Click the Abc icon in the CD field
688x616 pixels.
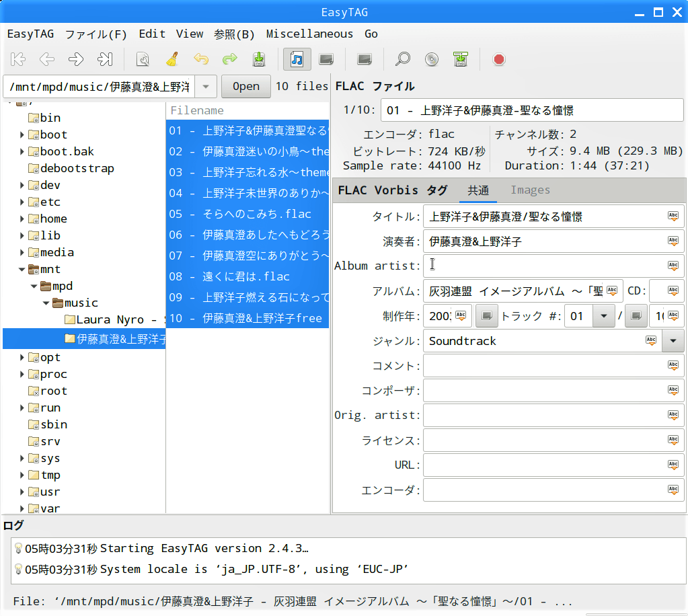[x=673, y=291]
